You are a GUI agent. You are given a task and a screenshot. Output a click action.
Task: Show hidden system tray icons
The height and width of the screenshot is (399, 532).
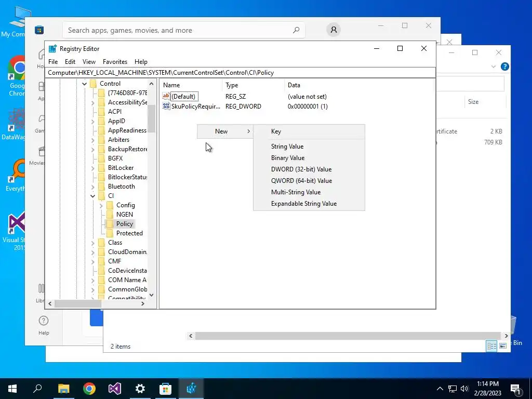[x=440, y=389]
